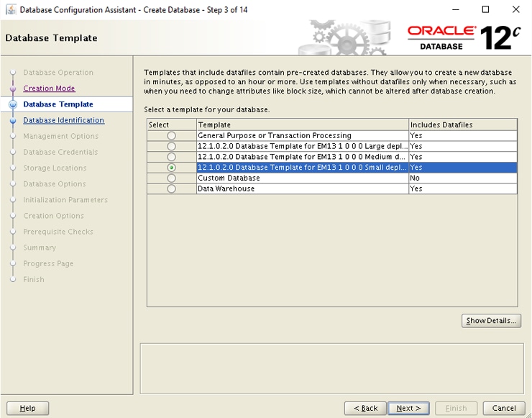Click the EM13 Medium deployment template name
Viewport: 532px width, 418px height.
tap(302, 157)
